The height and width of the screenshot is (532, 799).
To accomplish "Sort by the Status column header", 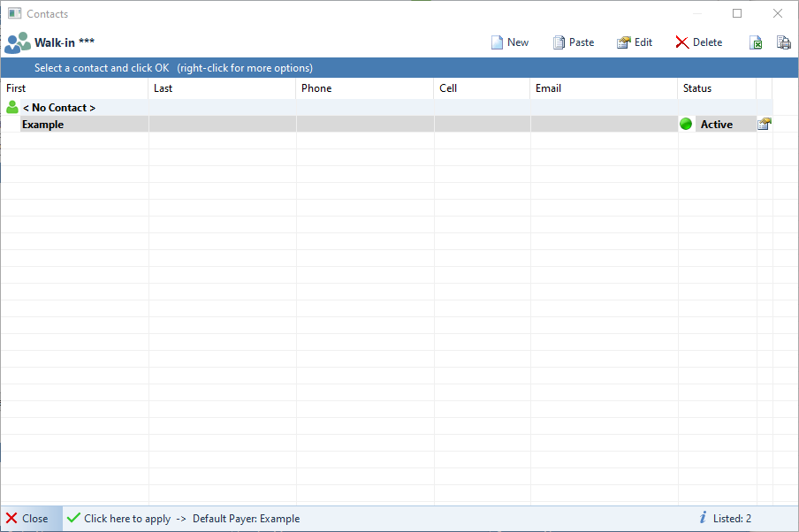I will click(x=717, y=88).
